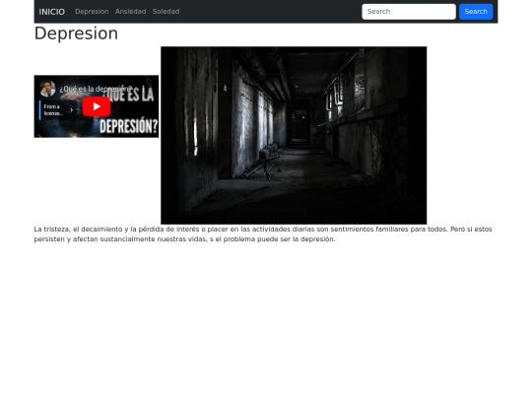This screenshot has height=399, width=532.
Task: Focus the Search input field
Action: click(x=409, y=12)
